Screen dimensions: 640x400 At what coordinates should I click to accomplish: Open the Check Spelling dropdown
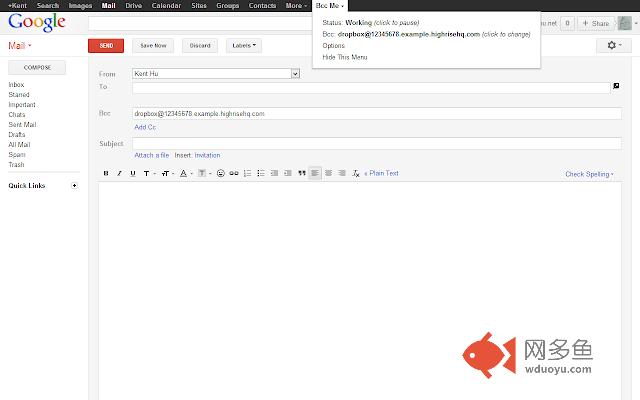pos(589,174)
